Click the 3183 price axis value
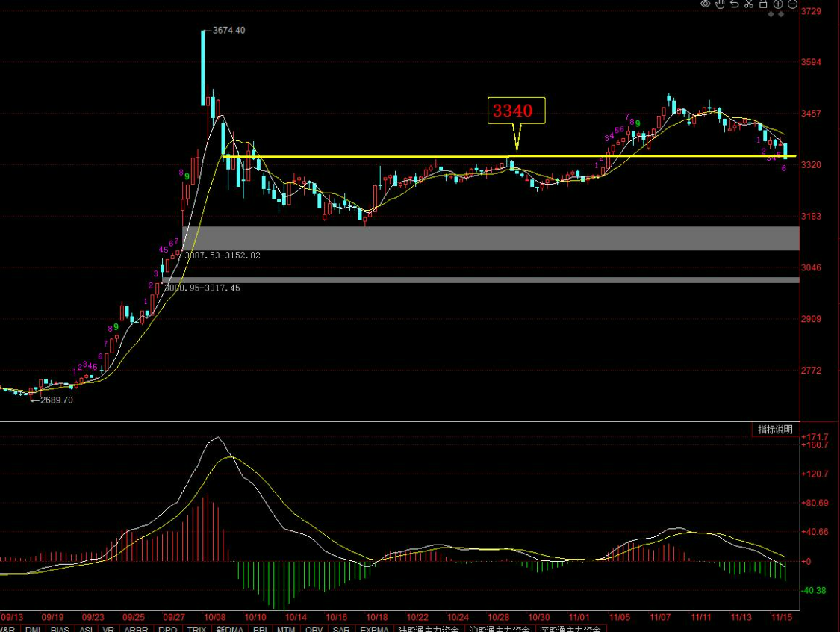The image size is (840, 632). tap(811, 217)
